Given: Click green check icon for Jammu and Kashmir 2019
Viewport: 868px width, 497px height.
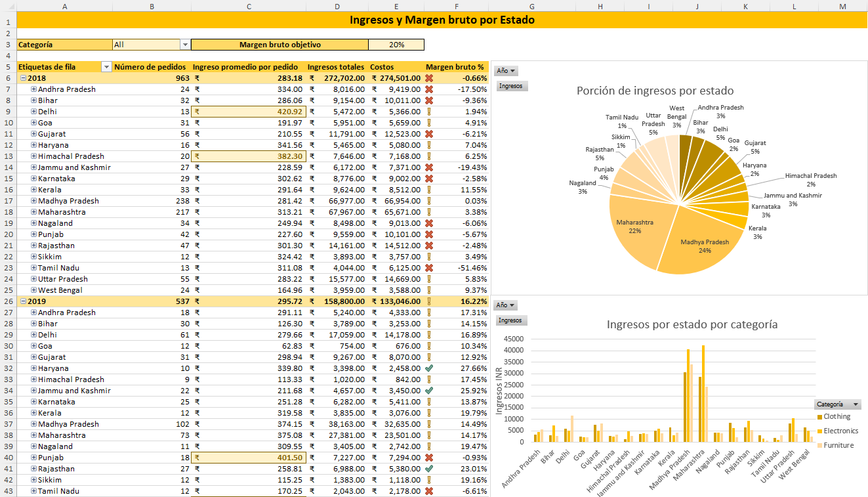Looking at the screenshot, I should click(429, 391).
